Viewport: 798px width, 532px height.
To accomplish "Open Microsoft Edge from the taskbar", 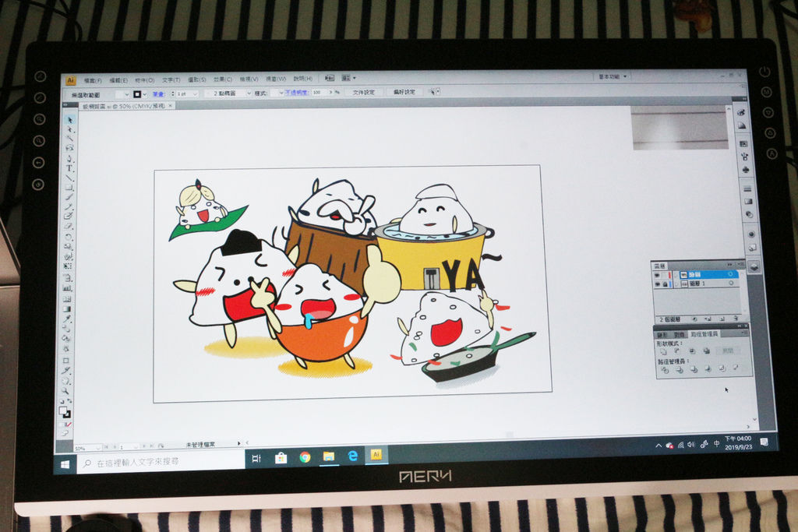I will tap(353, 456).
